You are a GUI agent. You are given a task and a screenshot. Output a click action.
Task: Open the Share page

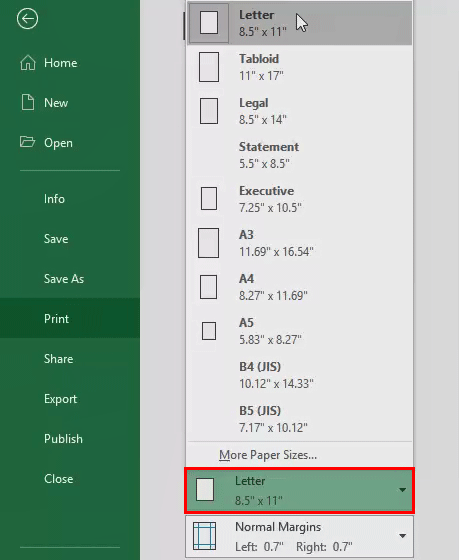(70, 359)
